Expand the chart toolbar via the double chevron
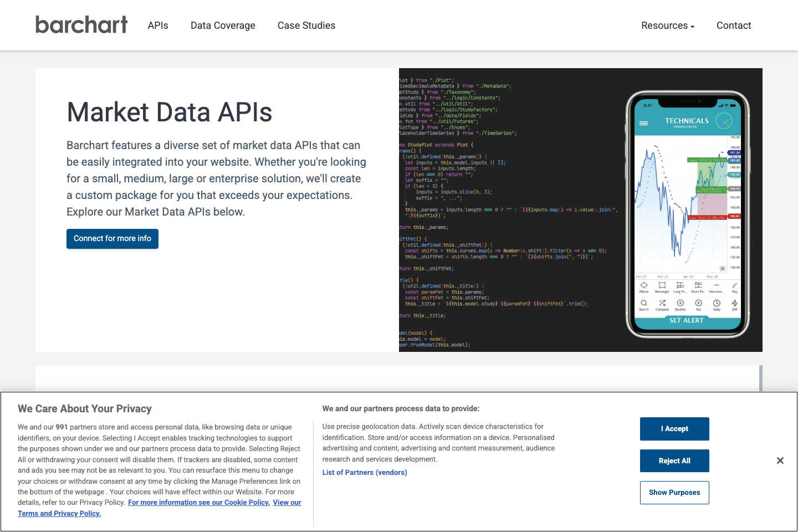798x532 pixels. click(x=722, y=268)
